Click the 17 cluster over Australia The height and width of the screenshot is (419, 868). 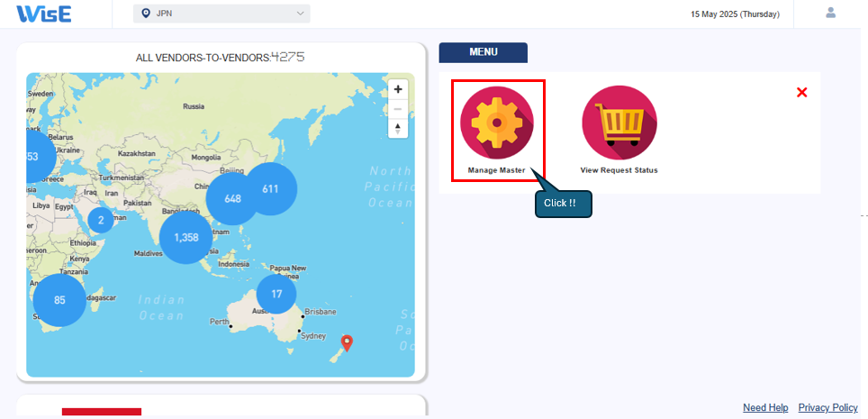276,294
